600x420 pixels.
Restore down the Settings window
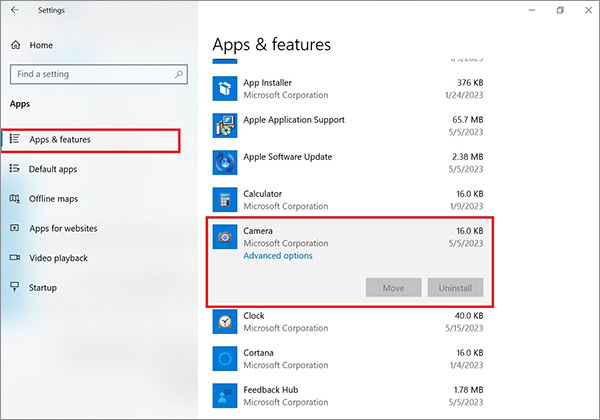point(560,10)
